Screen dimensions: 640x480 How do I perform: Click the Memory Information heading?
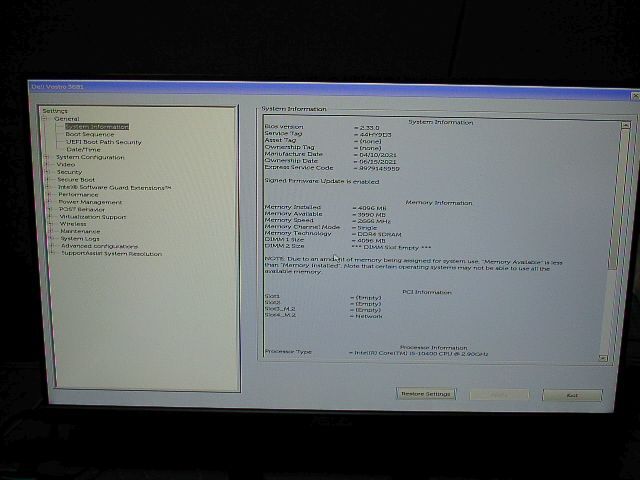coord(439,202)
